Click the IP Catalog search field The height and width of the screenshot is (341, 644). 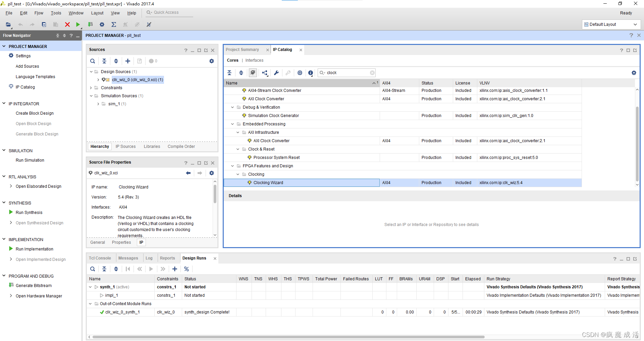(347, 73)
